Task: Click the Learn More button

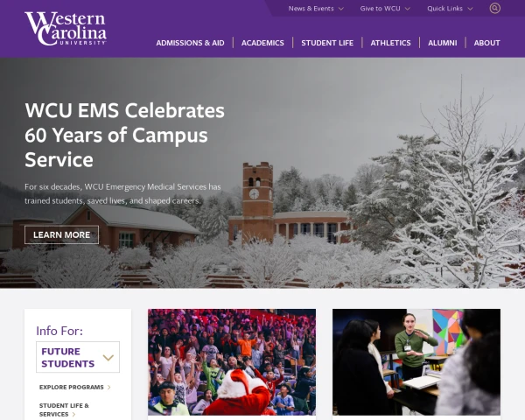Action: tap(61, 234)
